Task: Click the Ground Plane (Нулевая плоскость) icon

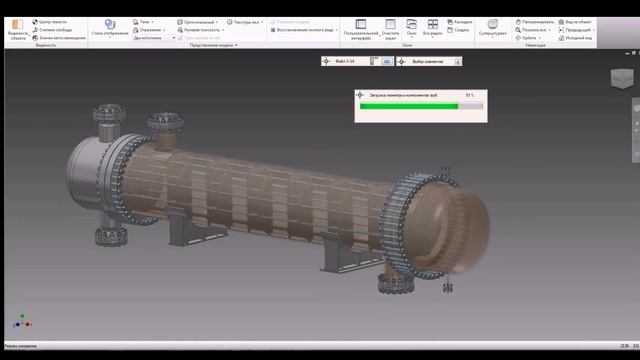Action: pyautogui.click(x=180, y=30)
